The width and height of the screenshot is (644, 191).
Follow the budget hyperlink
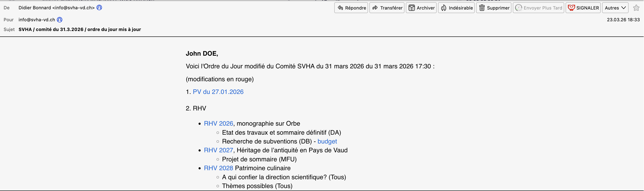(327, 142)
